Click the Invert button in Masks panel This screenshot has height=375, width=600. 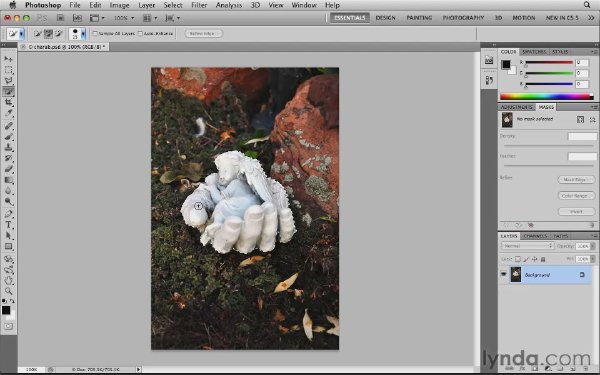(576, 212)
